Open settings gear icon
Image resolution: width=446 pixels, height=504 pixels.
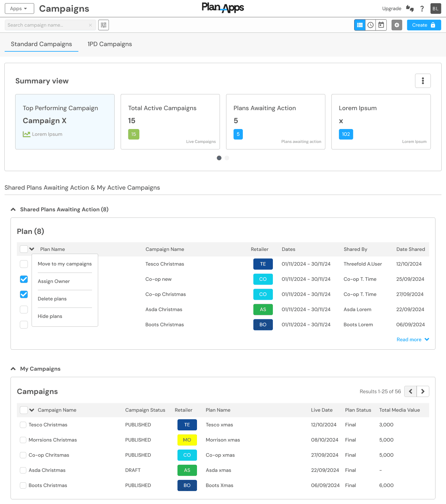point(397,25)
